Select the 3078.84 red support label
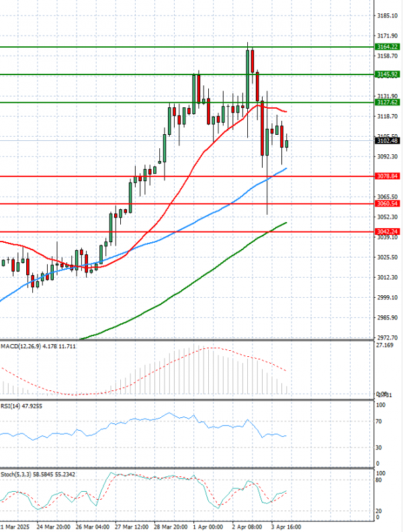Screen dimensions: 403x532 (x=388, y=176)
